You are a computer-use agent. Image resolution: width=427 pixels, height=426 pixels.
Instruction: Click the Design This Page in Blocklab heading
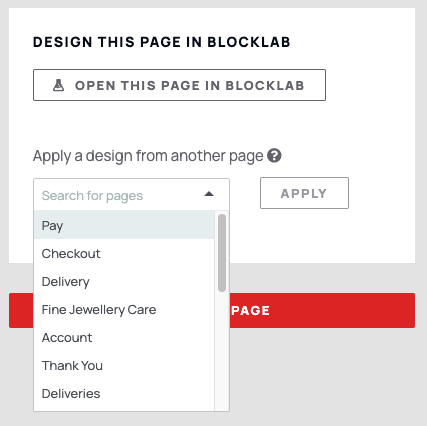click(162, 42)
